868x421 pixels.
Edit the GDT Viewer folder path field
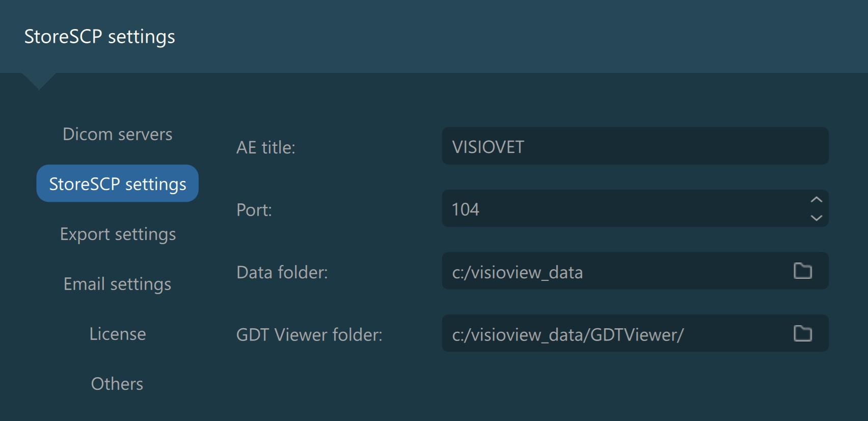[x=611, y=334]
